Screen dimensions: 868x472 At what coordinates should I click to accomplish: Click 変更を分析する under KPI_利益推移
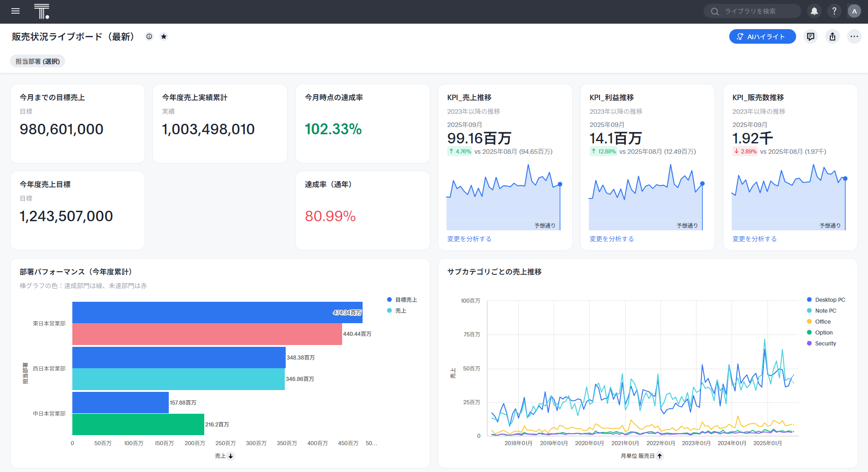click(x=611, y=239)
